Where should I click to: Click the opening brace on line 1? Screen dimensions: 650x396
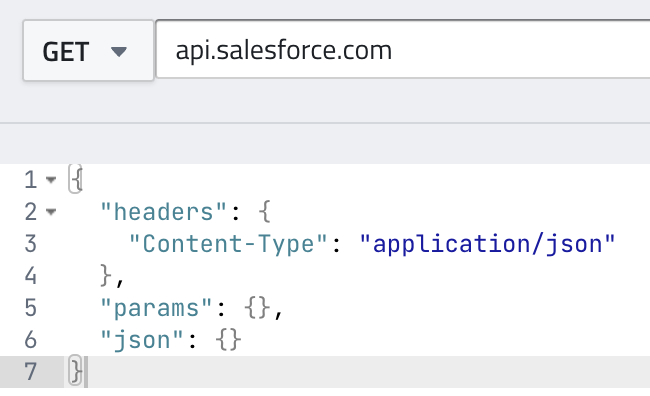76,179
